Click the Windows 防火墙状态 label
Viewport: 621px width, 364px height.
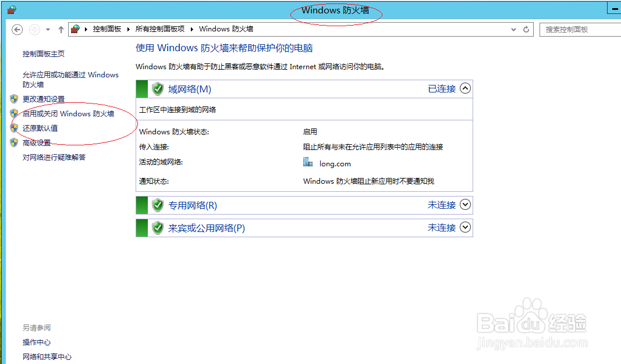[x=174, y=132]
